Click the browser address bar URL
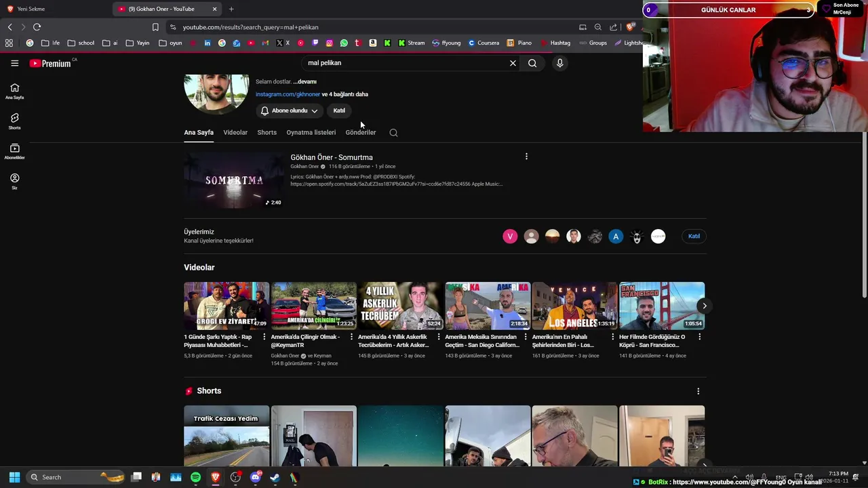868x488 pixels. click(250, 27)
